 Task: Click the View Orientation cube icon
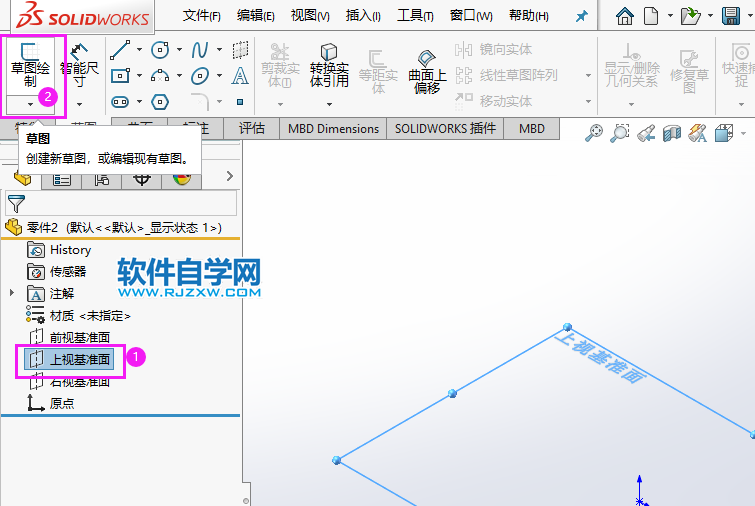coord(724,132)
